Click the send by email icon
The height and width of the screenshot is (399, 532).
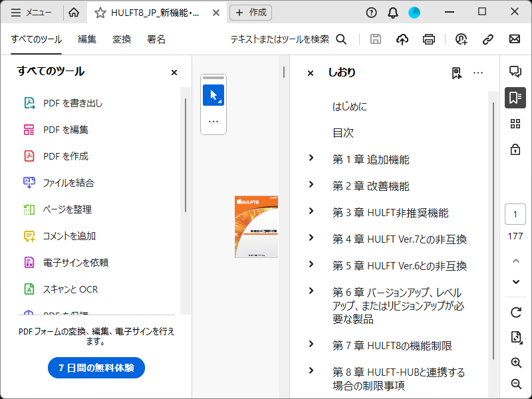coord(515,39)
